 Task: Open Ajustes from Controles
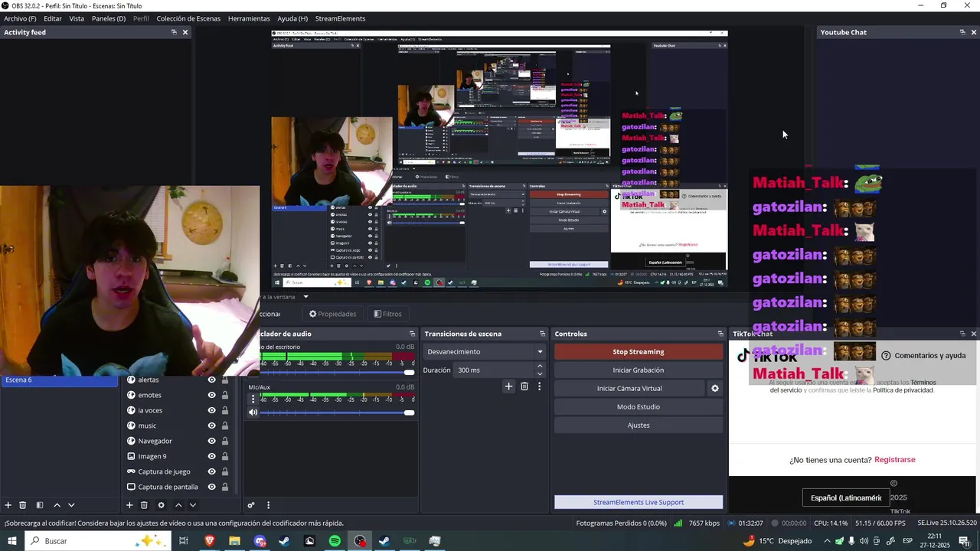click(x=639, y=425)
